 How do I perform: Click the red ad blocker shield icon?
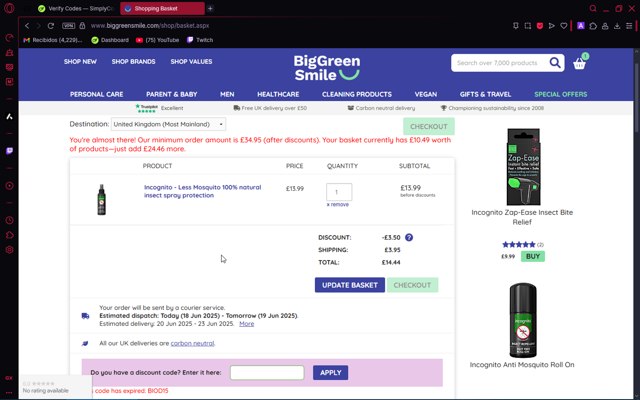coord(540,26)
